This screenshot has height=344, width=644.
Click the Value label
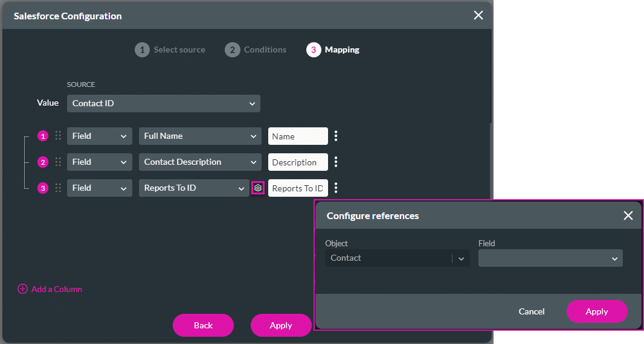48,103
